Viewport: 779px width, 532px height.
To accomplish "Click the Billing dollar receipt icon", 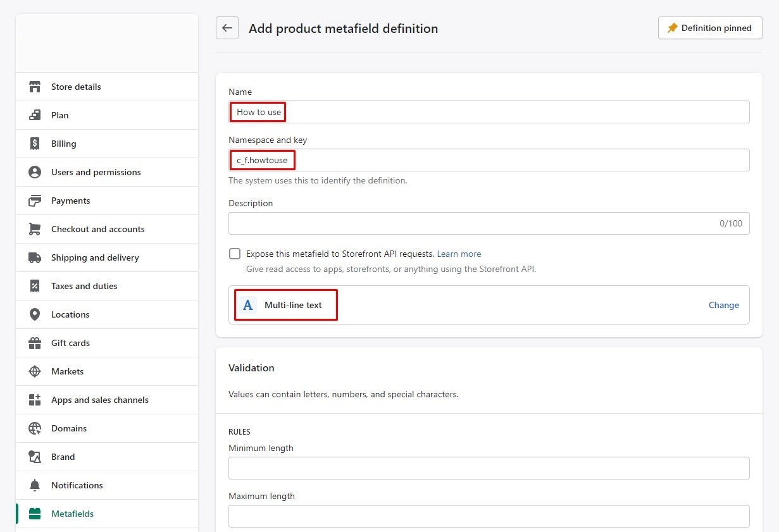I will (x=35, y=144).
